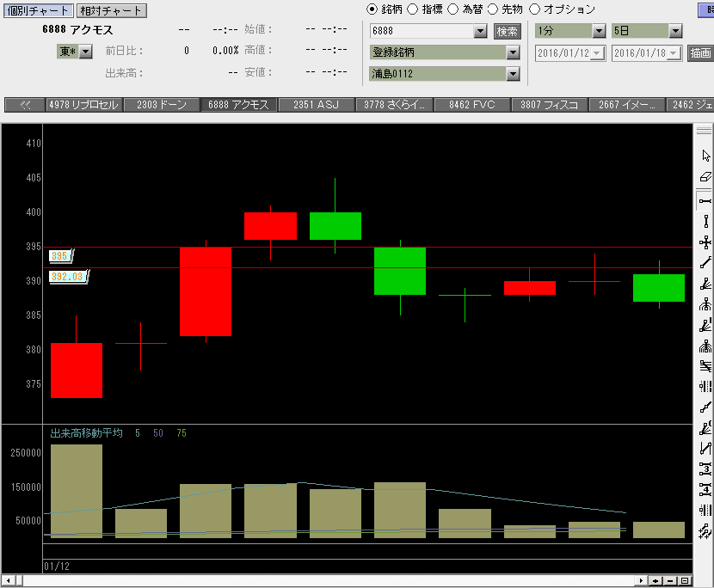Select the 3778 さくらイ stock tab
The image size is (714, 588).
tap(394, 105)
